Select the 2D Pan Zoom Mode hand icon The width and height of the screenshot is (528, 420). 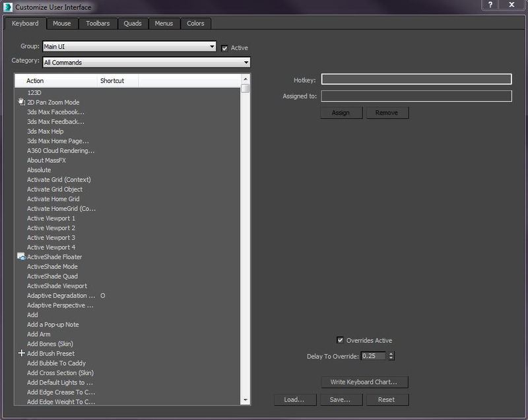coord(22,102)
